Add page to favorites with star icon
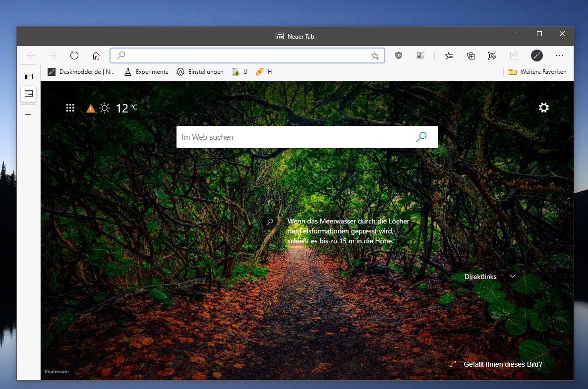Screen dimensions: 588x389 [375, 56]
